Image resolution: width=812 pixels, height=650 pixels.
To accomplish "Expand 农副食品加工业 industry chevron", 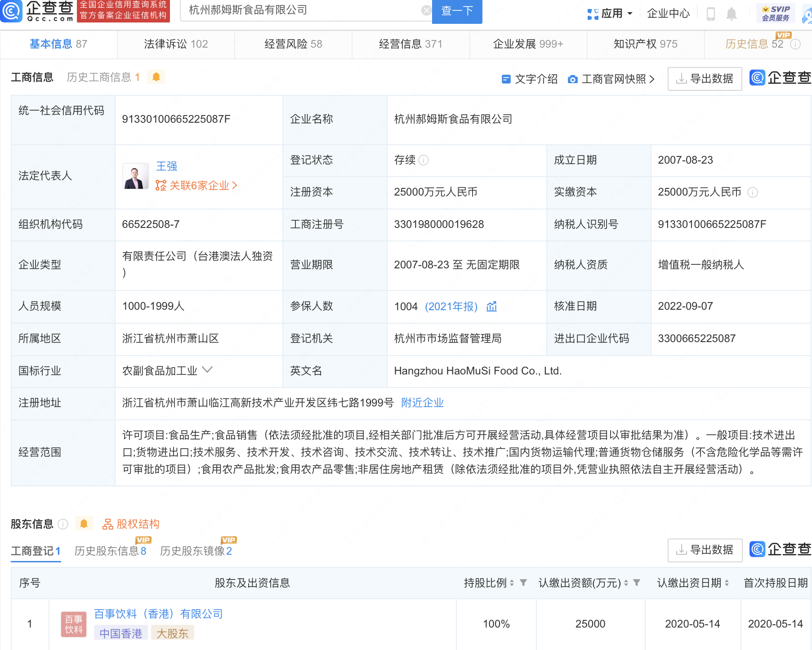I will [207, 370].
